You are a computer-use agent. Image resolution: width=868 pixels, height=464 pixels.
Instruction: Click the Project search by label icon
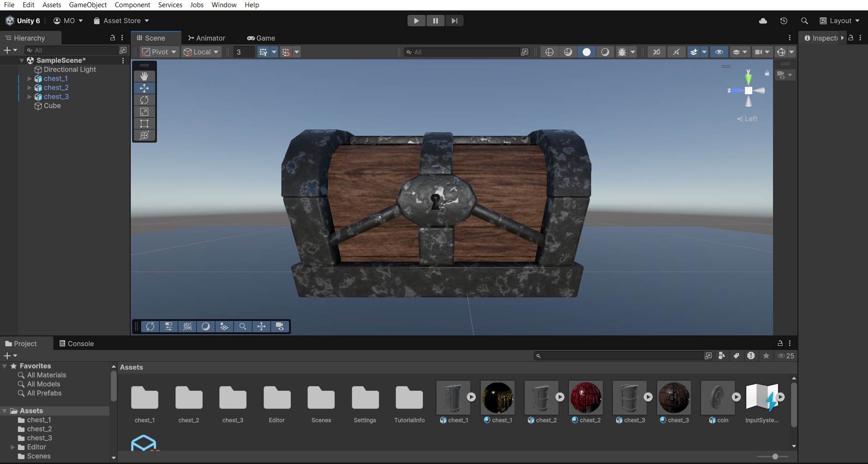[x=736, y=356]
